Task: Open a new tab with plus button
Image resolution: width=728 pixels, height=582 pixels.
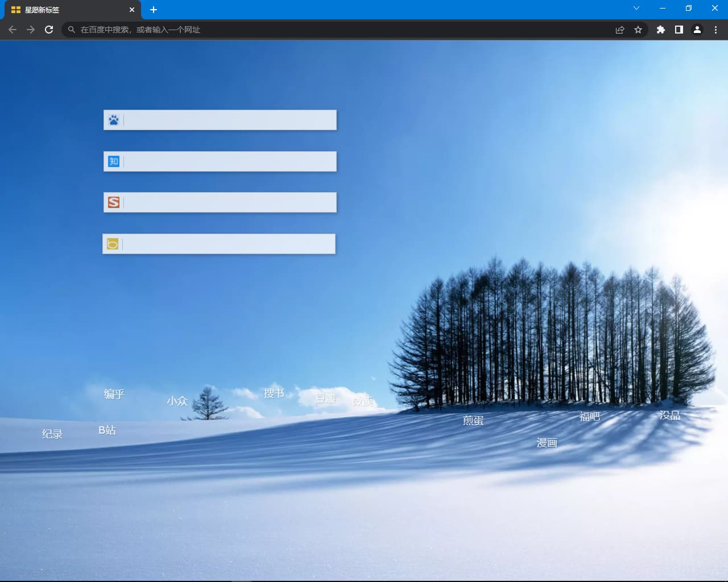Action: pos(154,10)
